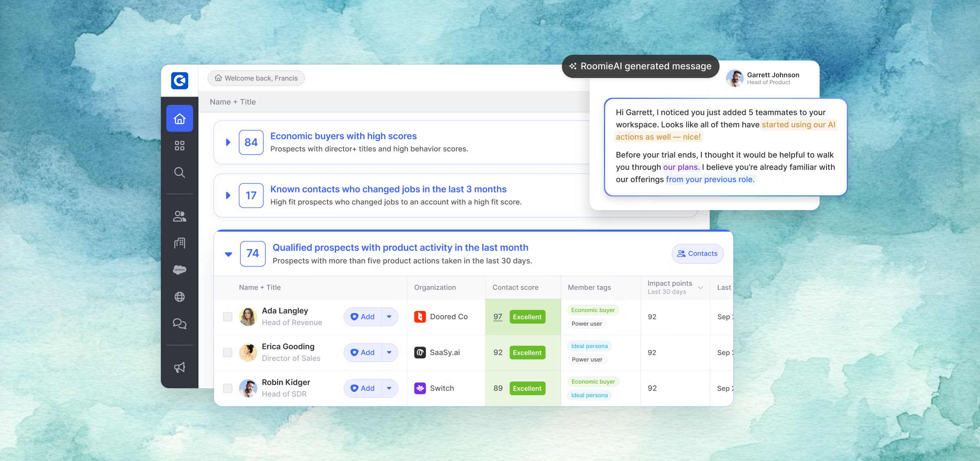Open Add dropdown arrow for Erica Gooding
Viewport: 980px width, 461px height.
click(x=389, y=352)
